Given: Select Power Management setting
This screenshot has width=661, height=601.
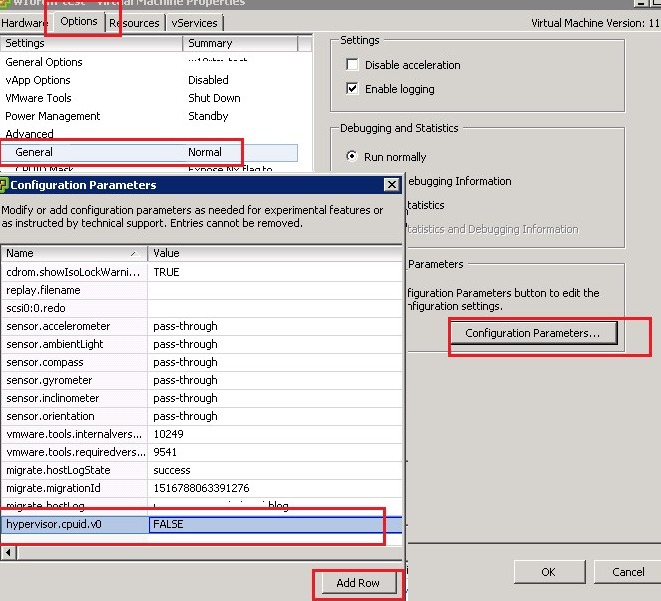Looking at the screenshot, I should click(x=53, y=116).
